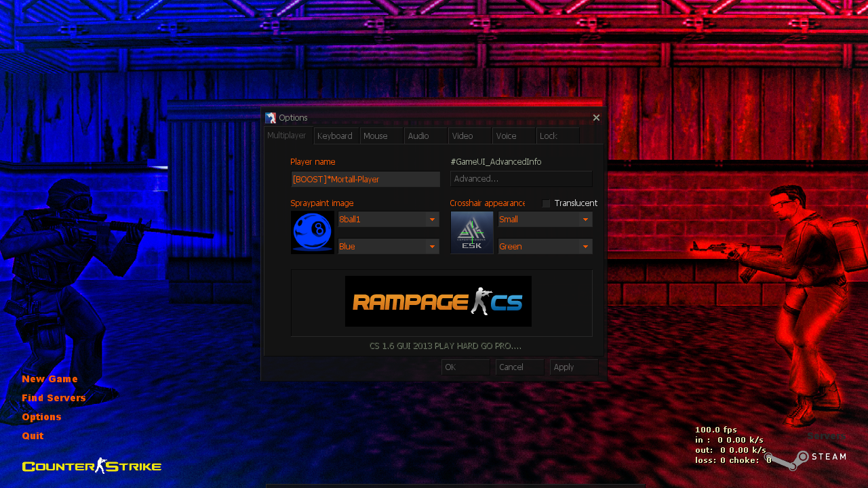This screenshot has width=868, height=488.
Task: Click the ESK crosshair preview image
Action: (x=471, y=232)
